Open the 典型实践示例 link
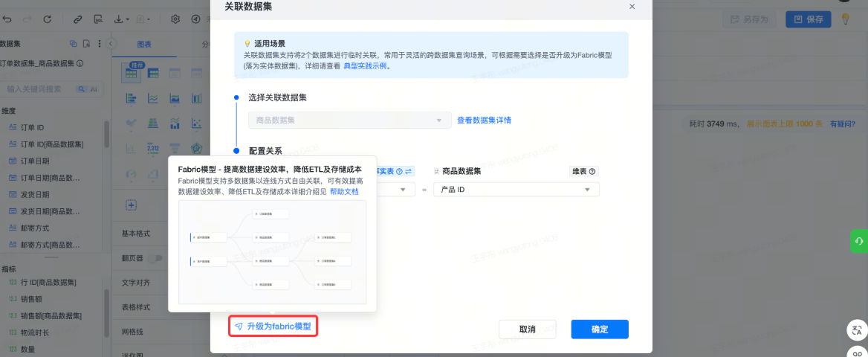868x357 pixels. click(366, 65)
